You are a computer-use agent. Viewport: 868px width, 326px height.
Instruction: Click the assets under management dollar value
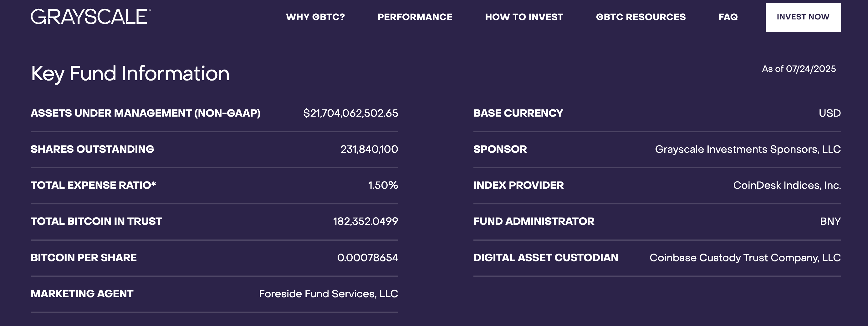(x=350, y=113)
